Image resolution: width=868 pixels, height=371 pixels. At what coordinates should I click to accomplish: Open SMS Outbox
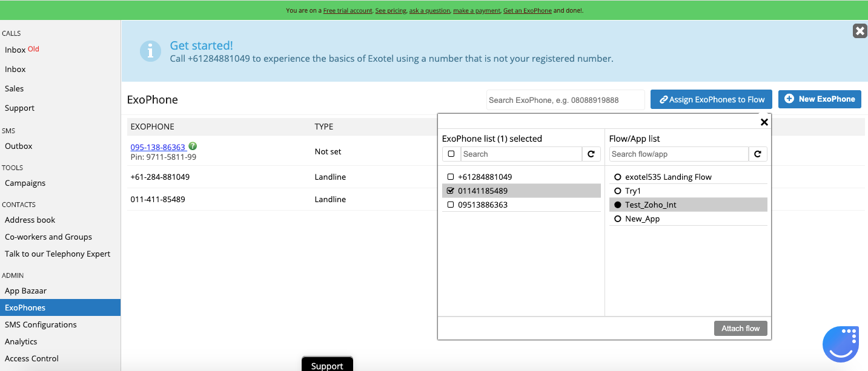[x=19, y=146]
